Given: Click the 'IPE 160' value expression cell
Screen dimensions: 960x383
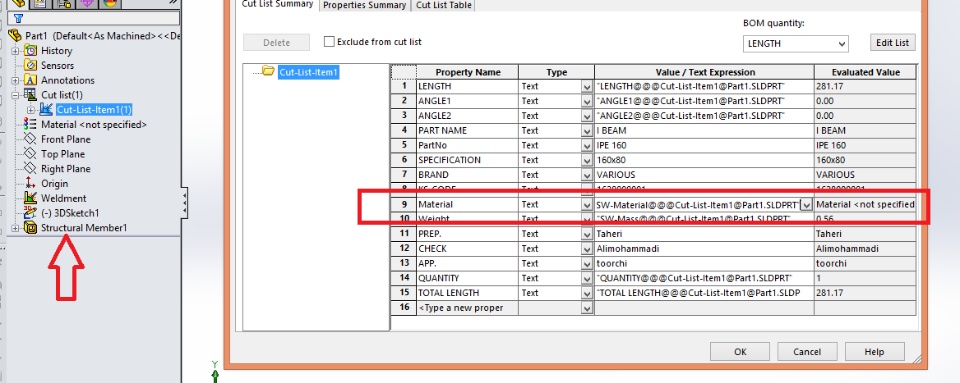Looking at the screenshot, I should (704, 145).
